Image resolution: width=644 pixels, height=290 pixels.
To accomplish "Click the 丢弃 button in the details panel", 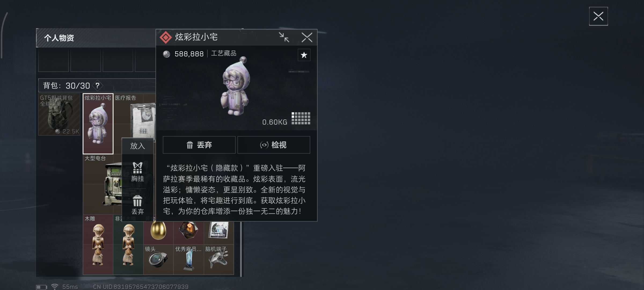I will pos(199,145).
